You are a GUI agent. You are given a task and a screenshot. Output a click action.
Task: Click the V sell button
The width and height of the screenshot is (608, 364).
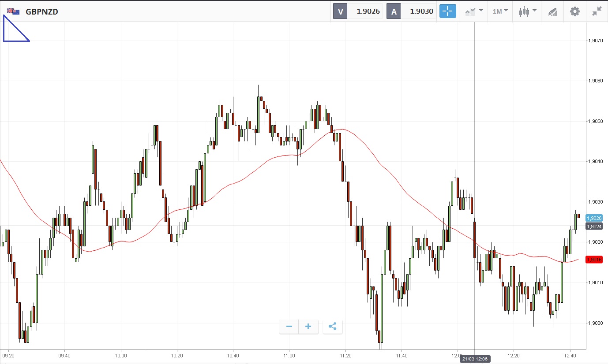coord(340,11)
